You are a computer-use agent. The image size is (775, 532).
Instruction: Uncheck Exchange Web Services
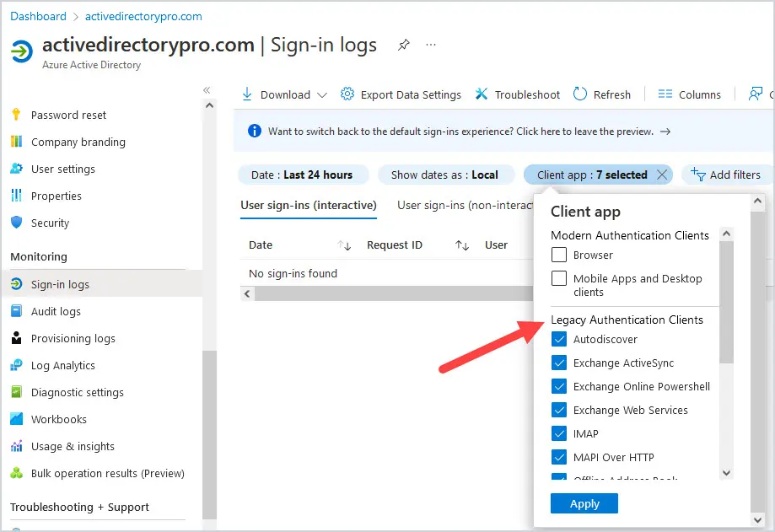(559, 410)
